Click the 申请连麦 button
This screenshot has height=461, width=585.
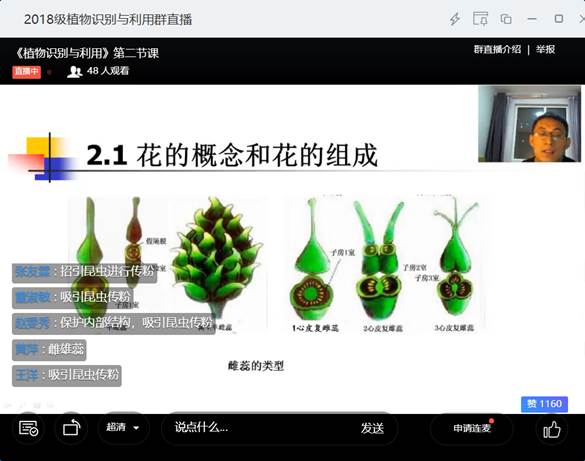(472, 428)
